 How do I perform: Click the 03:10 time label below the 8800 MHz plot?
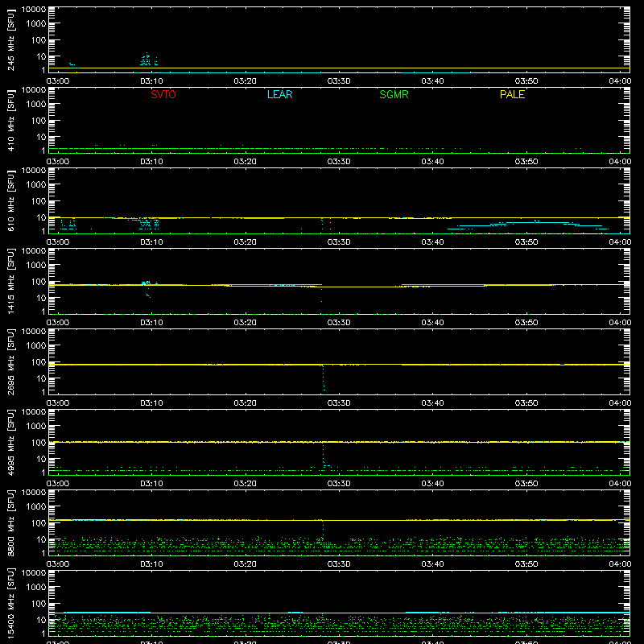pyautogui.click(x=151, y=564)
